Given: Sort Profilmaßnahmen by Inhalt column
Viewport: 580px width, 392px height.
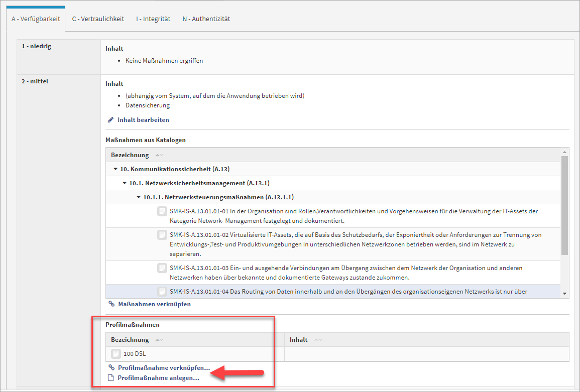Looking at the screenshot, I should pos(298,340).
